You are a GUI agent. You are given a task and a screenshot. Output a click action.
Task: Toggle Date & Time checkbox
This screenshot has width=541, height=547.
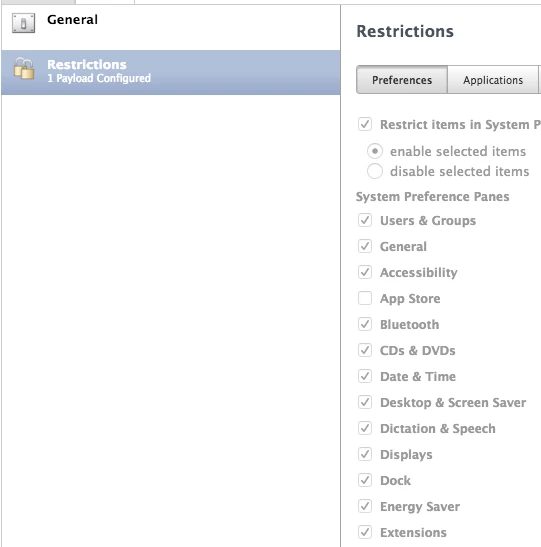(365, 376)
